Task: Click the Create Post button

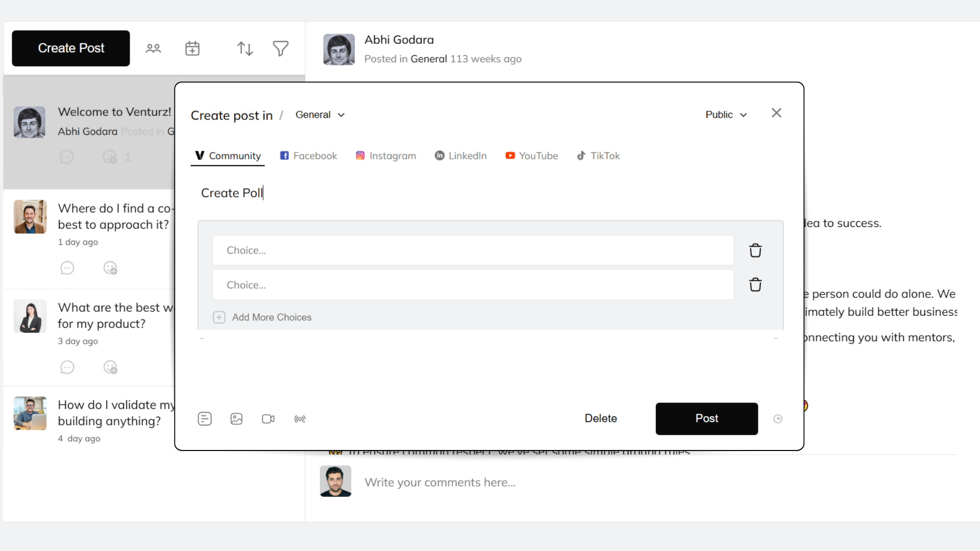Action: [x=70, y=48]
